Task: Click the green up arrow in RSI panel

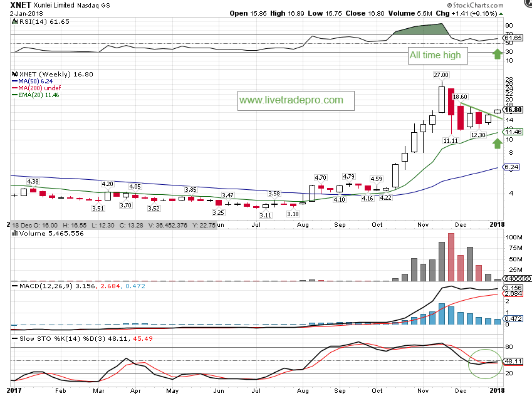Action: (x=497, y=53)
